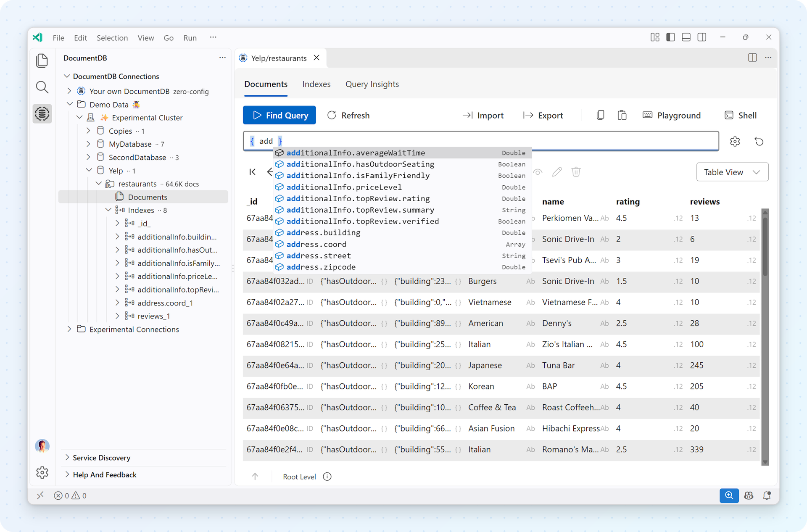
Task: Select additionalInfo.priceLevel autocomplete suggestion
Action: 402,187
